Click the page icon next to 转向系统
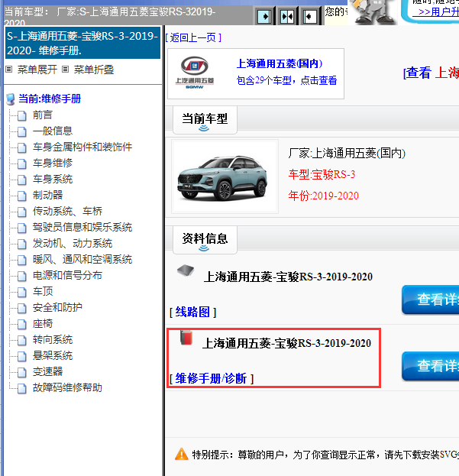Image resolution: width=459 pixels, height=476 pixels. click(x=21, y=340)
